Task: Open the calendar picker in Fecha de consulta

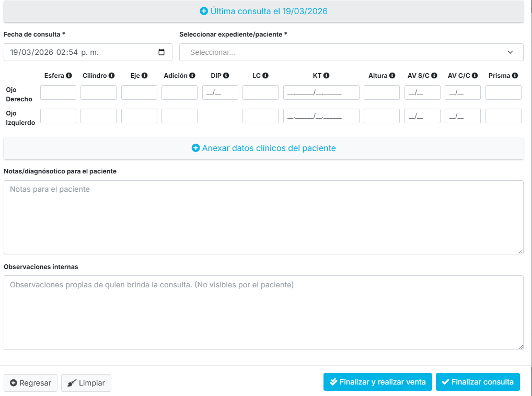Action: click(x=161, y=52)
